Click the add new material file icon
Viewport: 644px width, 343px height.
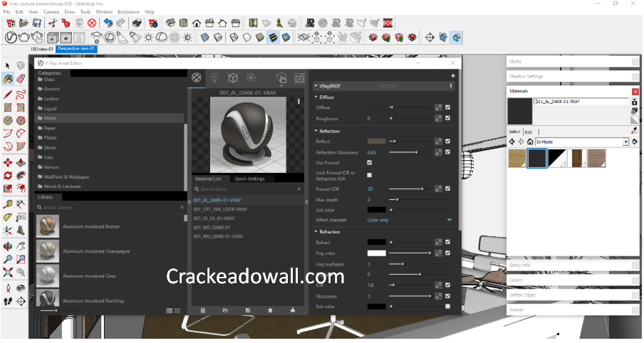pyautogui.click(x=203, y=310)
